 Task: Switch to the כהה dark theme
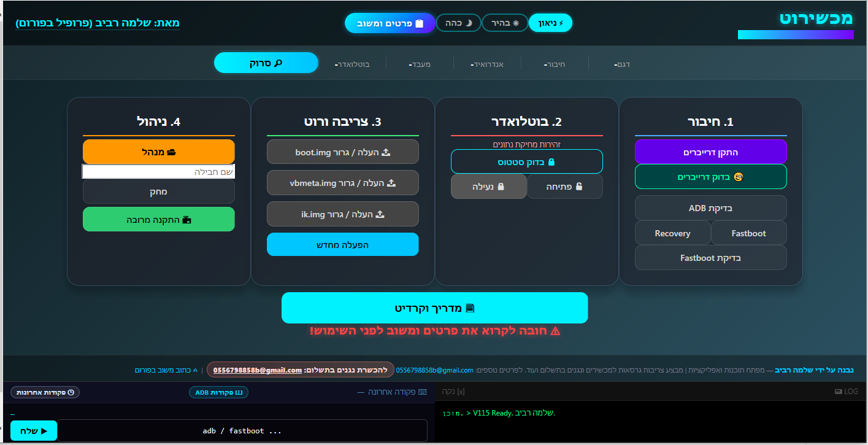[458, 23]
